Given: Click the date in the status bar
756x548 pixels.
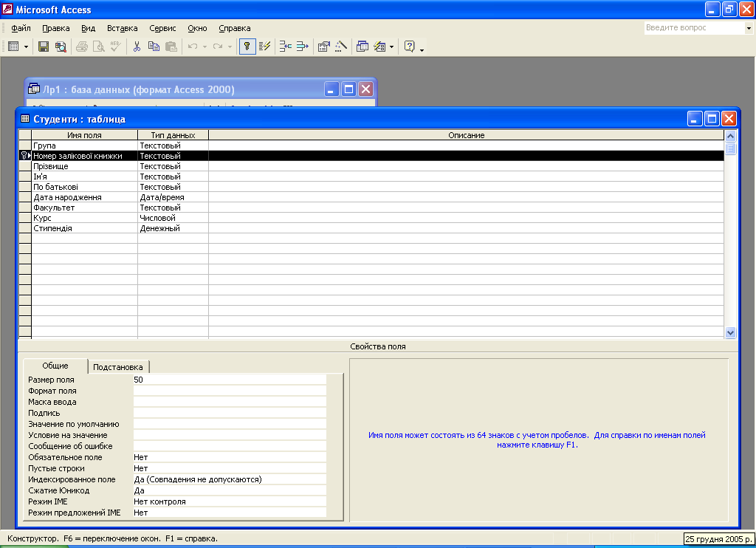Looking at the screenshot, I should coord(718,539).
